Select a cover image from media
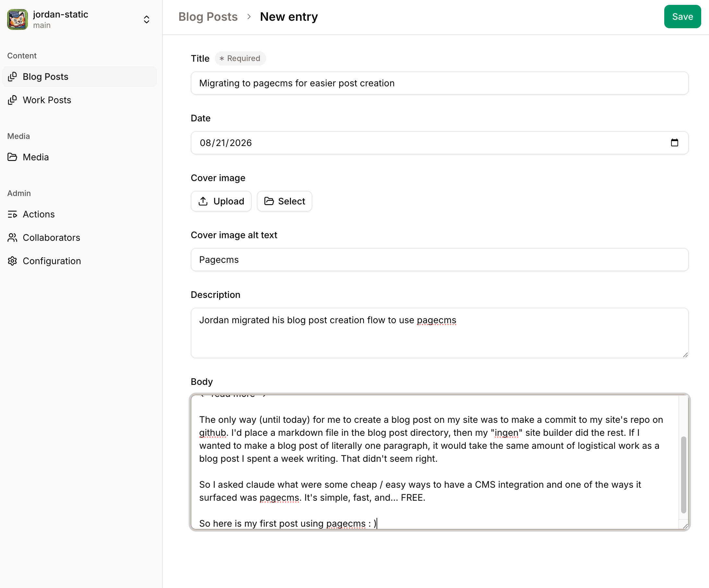The image size is (709, 588). tap(285, 201)
